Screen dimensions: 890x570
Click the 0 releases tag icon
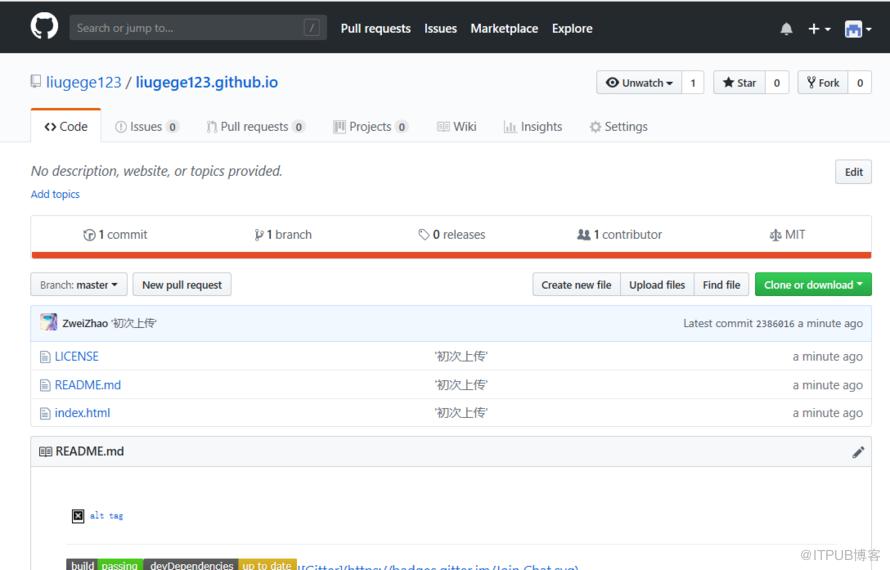(x=423, y=234)
